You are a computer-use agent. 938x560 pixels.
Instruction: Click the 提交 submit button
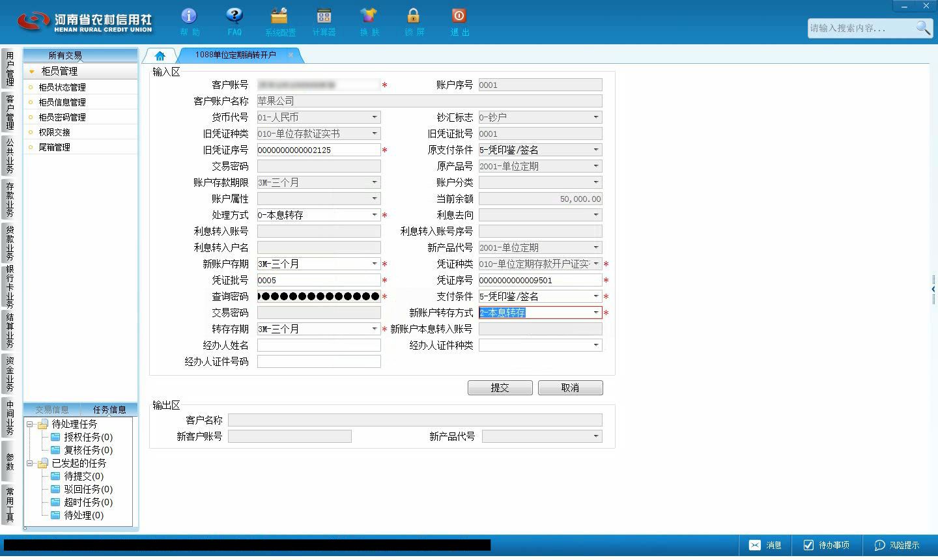pos(500,387)
